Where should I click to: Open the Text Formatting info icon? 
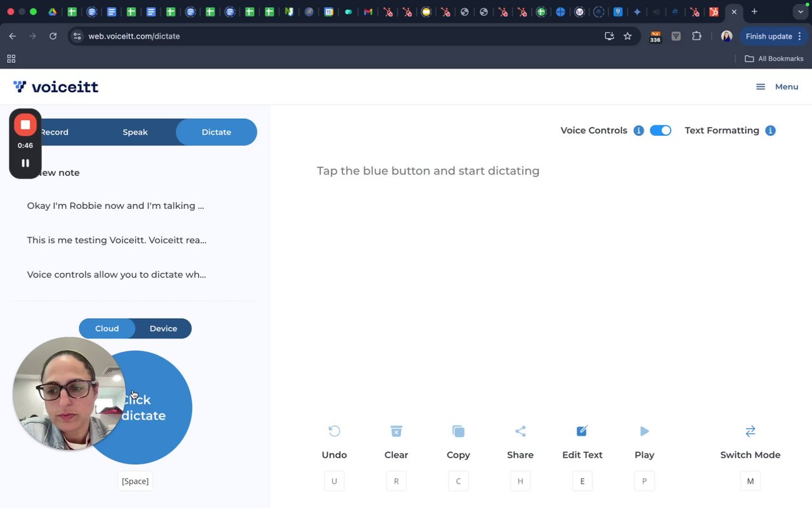pyautogui.click(x=770, y=131)
